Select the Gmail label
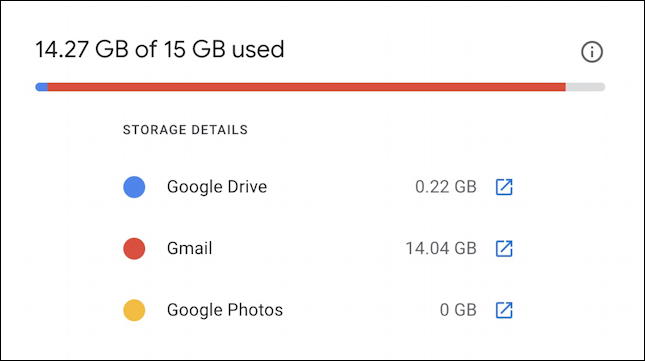The height and width of the screenshot is (361, 645). click(189, 249)
